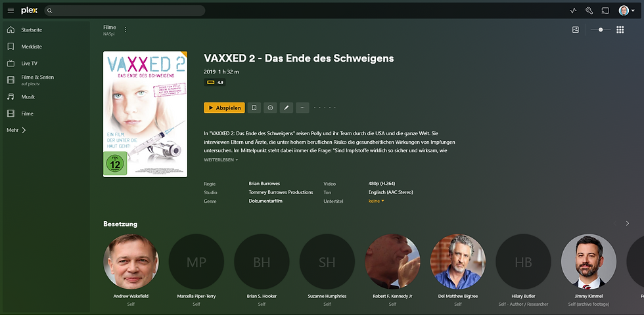Switch to grid view icon

point(620,30)
